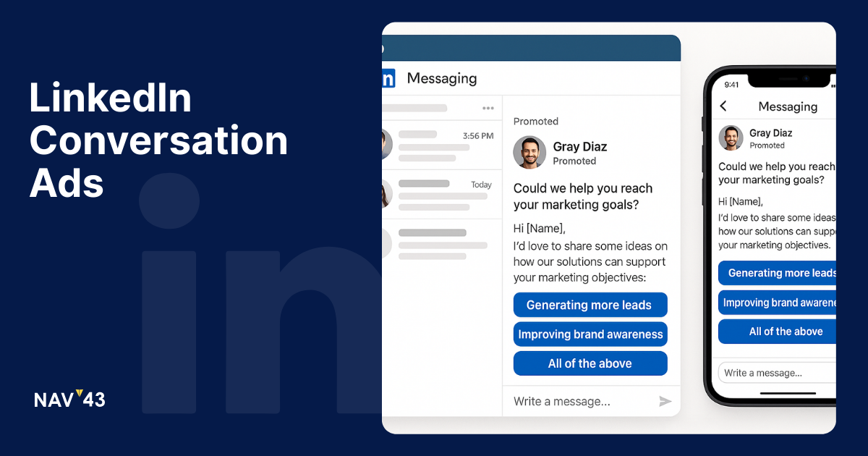
Task: Click the LinkedIn logo beside desktop Messaging title
Action: (x=388, y=78)
